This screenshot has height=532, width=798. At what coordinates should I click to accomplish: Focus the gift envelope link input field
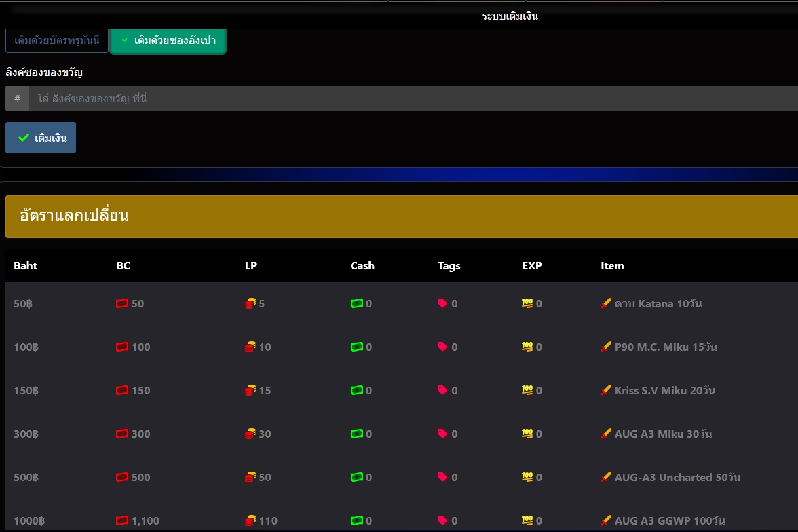pyautogui.click(x=407, y=99)
